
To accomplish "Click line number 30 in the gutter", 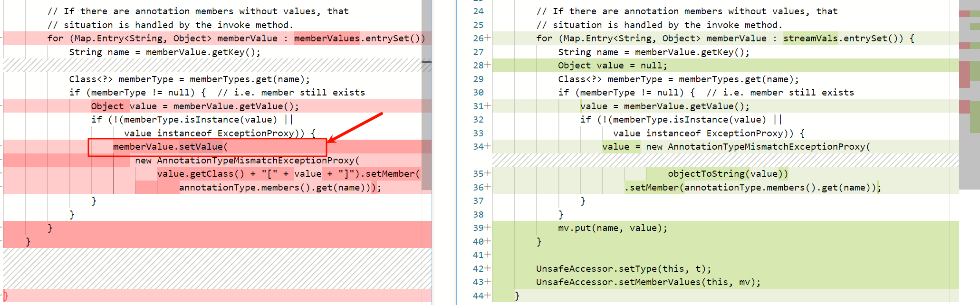I will coord(478,92).
